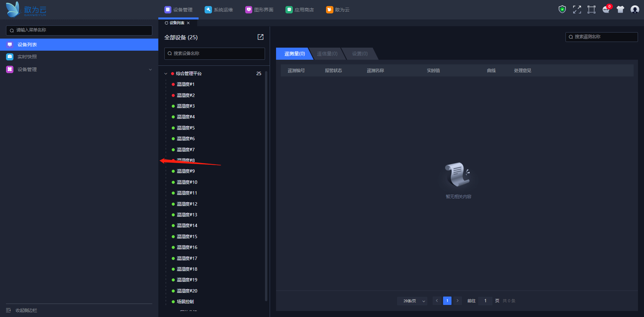Click the 实时快照 camera icon

[10, 57]
